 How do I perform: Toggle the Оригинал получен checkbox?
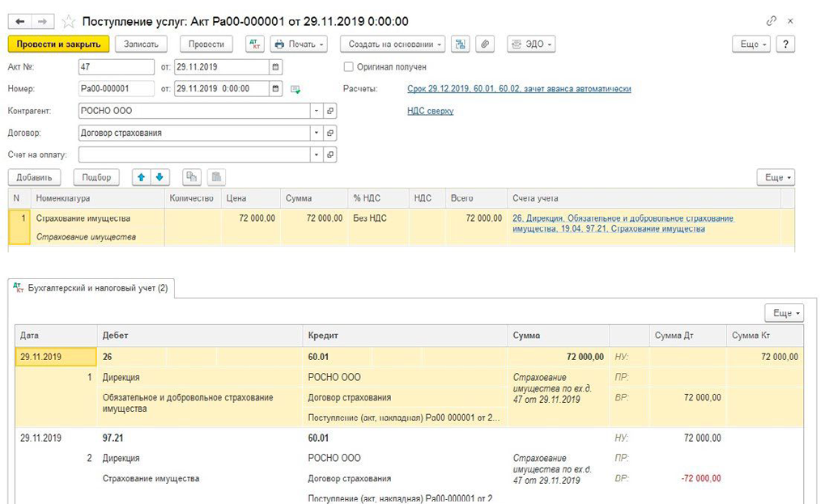click(348, 67)
